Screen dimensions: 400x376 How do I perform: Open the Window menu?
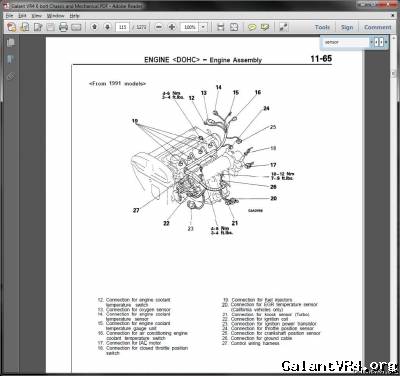tap(55, 16)
